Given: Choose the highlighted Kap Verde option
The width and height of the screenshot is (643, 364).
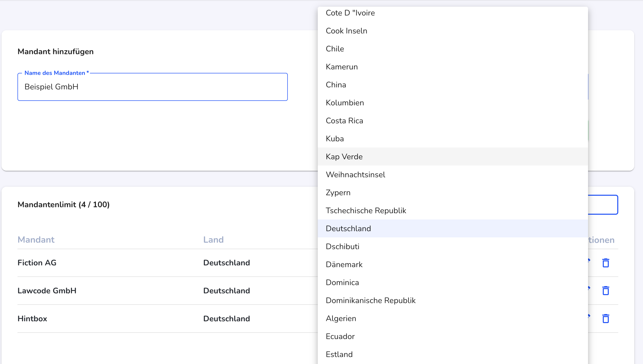Looking at the screenshot, I should 453,157.
